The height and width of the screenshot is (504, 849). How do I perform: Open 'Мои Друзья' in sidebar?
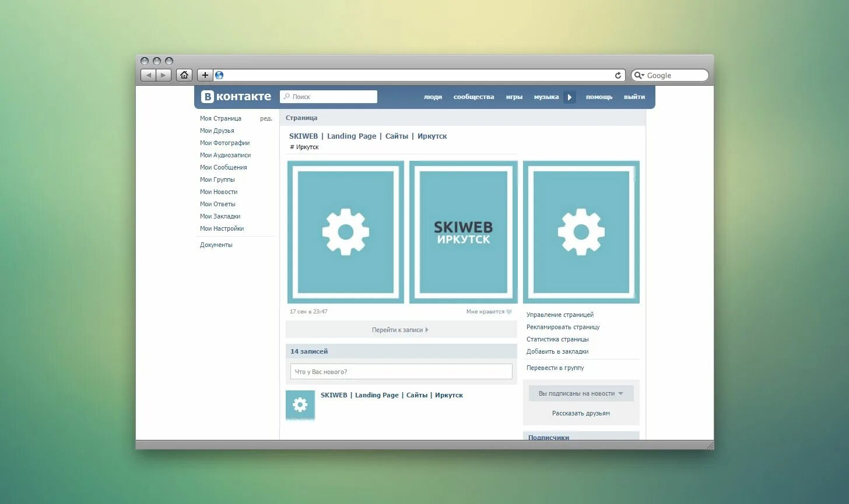point(217,131)
